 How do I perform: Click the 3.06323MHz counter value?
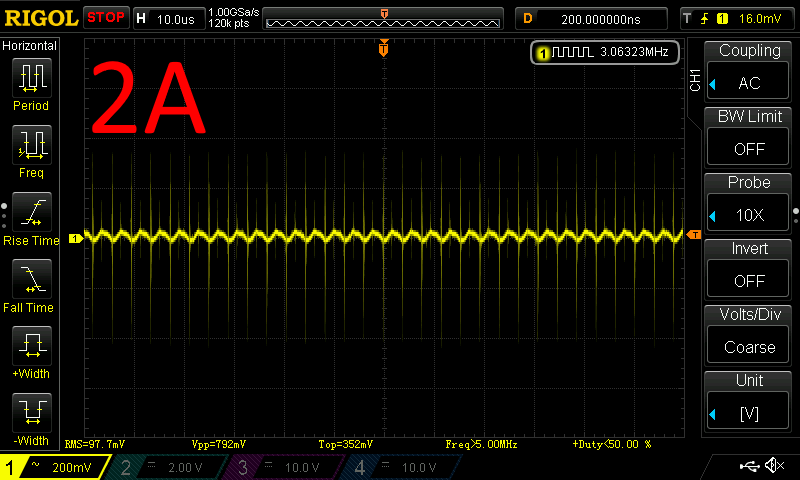click(634, 52)
